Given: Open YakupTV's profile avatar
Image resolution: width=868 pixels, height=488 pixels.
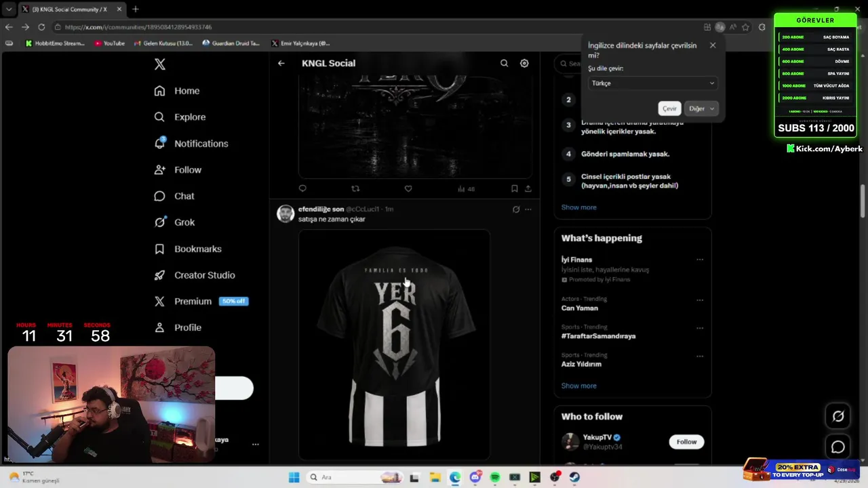Looking at the screenshot, I should tap(570, 442).
